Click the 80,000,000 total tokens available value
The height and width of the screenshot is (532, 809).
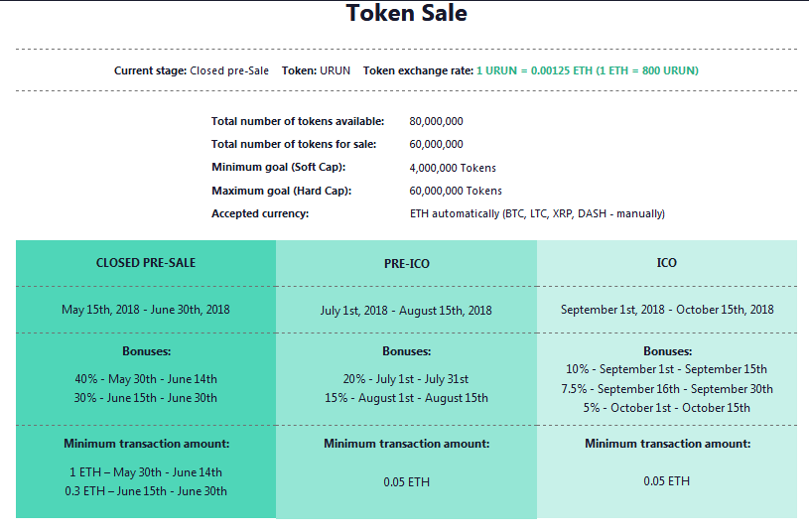436,121
